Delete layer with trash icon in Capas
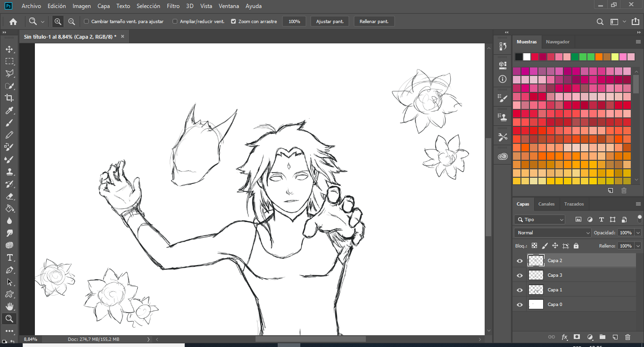This screenshot has height=347, width=644. tap(627, 337)
